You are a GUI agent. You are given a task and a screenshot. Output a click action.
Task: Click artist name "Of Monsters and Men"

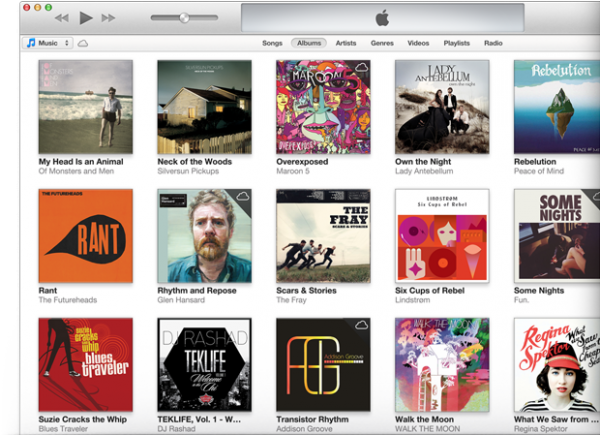pyautogui.click(x=76, y=171)
